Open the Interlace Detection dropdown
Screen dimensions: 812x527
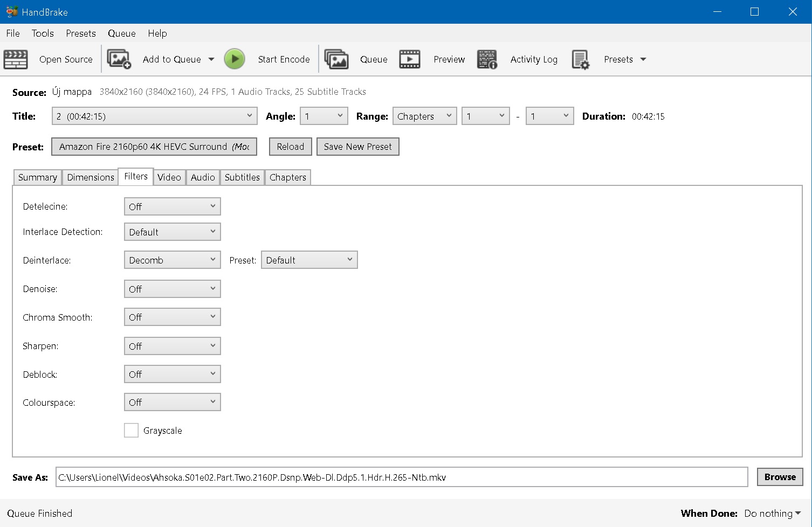pos(173,232)
